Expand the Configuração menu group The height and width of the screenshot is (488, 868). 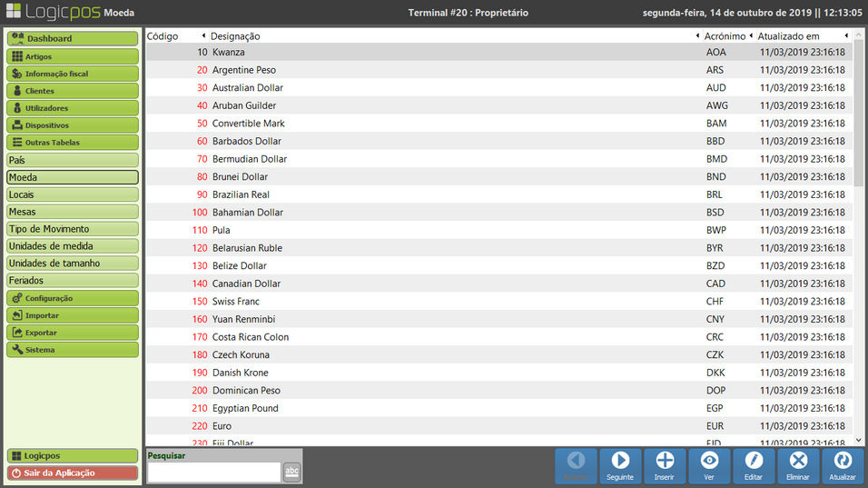point(73,298)
